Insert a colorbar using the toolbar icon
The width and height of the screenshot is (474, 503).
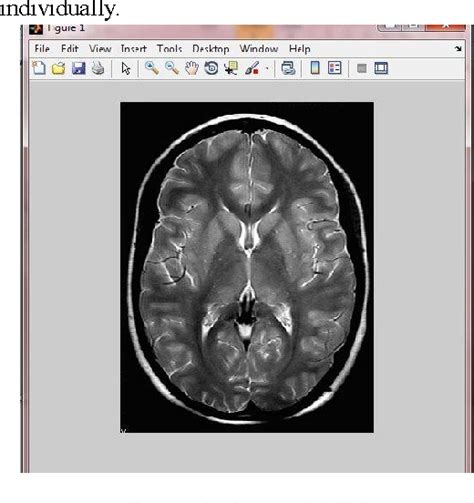click(315, 68)
